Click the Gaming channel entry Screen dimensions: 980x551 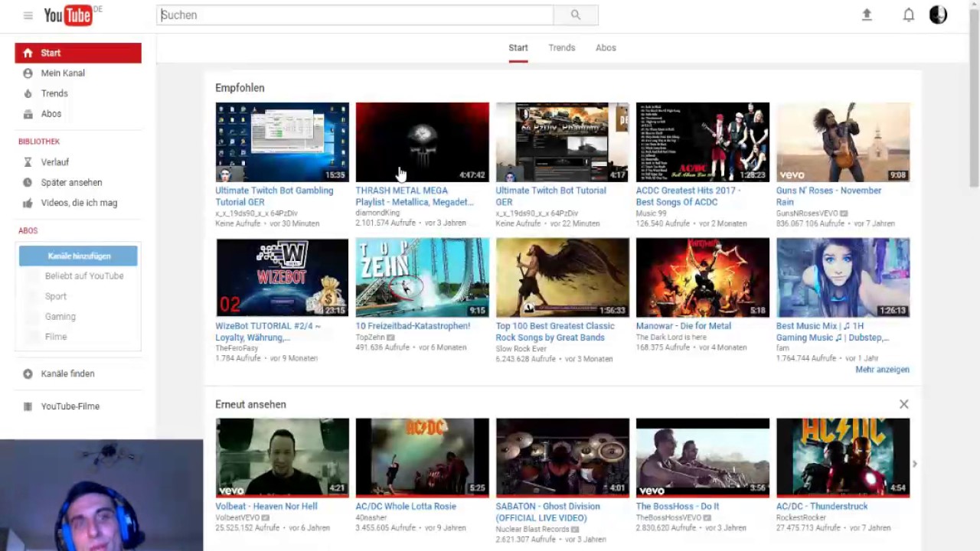[x=60, y=316]
